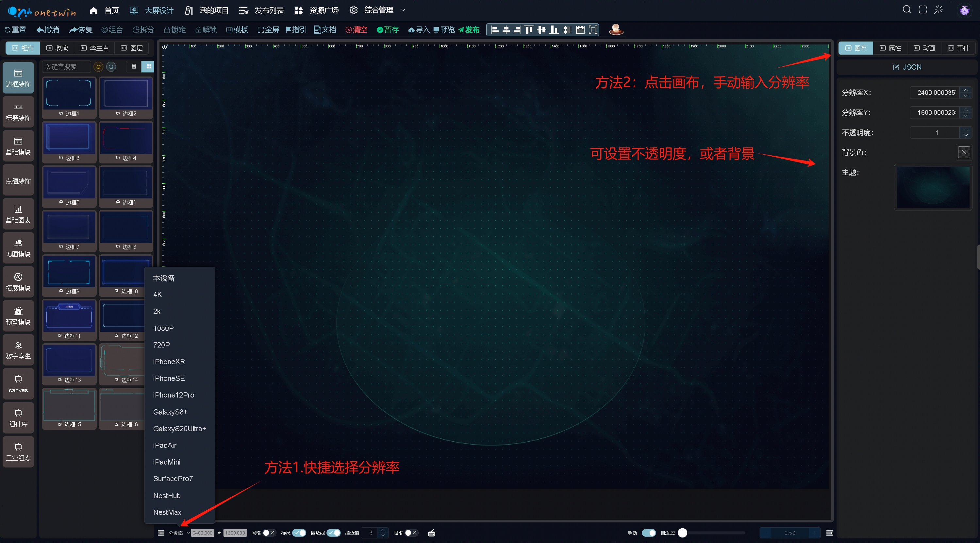
Task: Switch to the 属性 tab
Action: [890, 48]
